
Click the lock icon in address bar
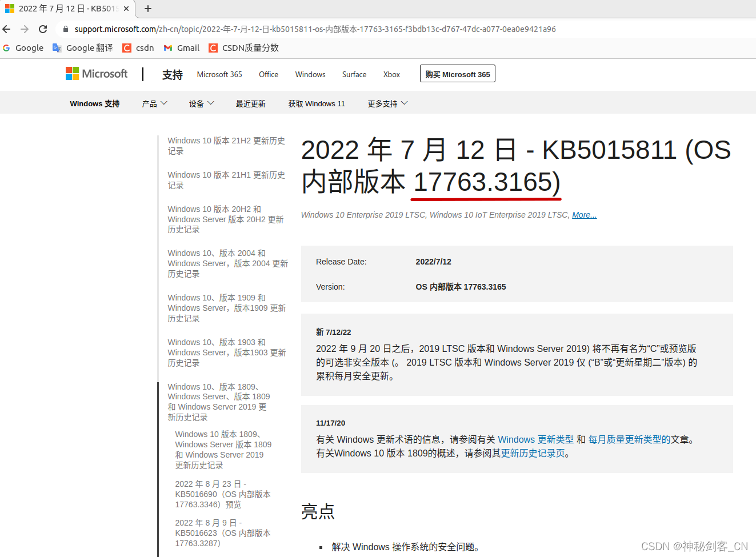[66, 29]
